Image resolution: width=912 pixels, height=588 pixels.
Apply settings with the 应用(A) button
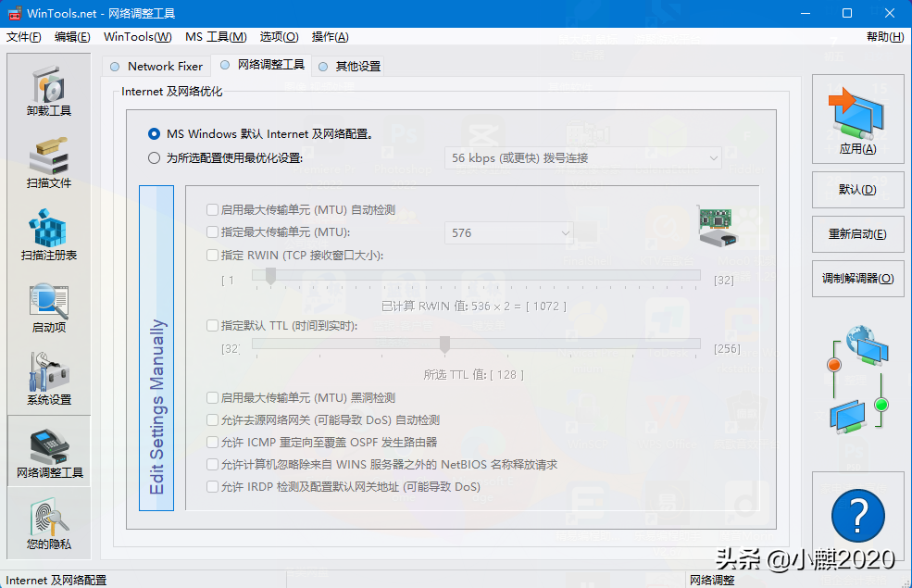(x=858, y=119)
